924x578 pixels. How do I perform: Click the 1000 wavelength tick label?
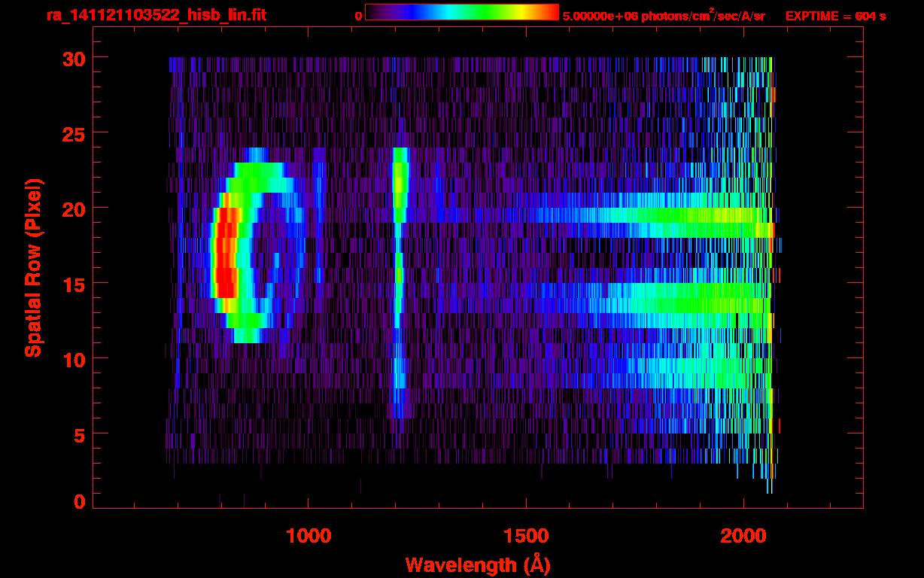309,535
